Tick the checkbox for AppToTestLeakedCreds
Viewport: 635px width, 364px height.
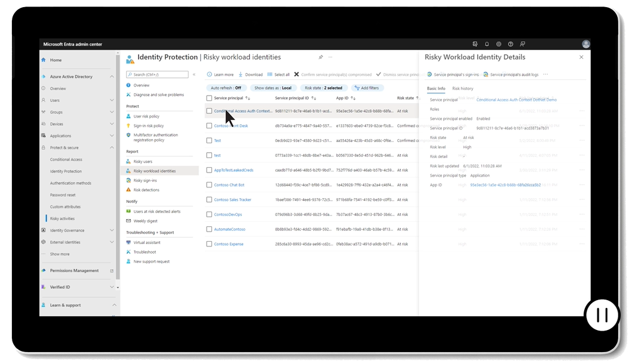tap(209, 170)
